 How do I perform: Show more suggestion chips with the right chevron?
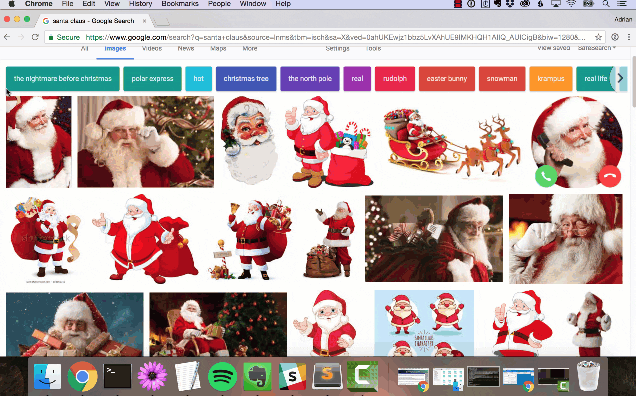[x=620, y=78]
